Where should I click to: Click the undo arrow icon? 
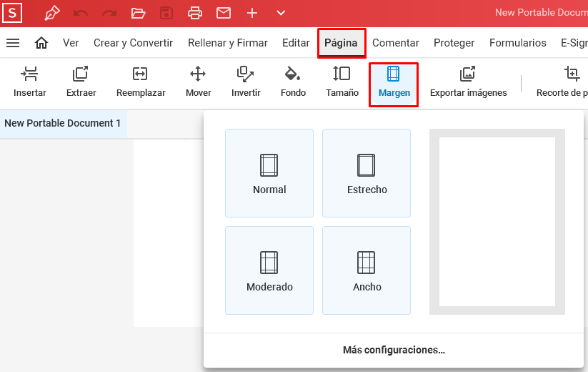click(x=81, y=13)
